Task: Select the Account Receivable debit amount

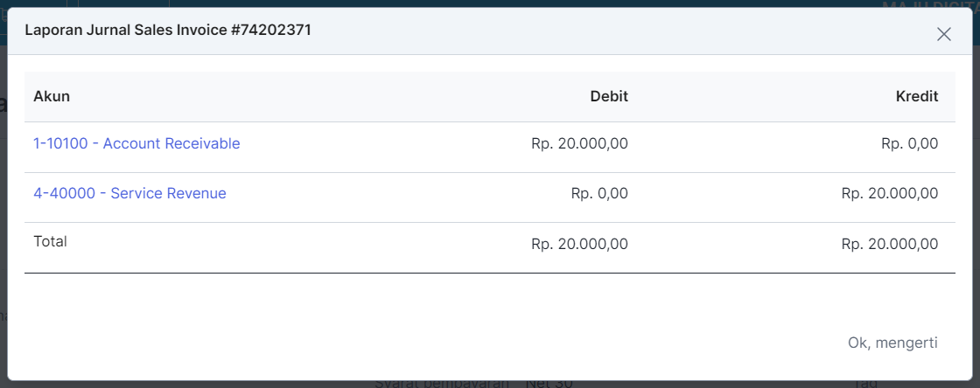Action: pos(579,143)
